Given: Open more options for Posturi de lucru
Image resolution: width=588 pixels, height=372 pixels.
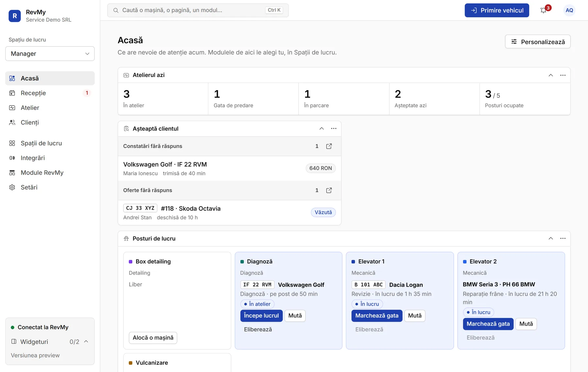Looking at the screenshot, I should (x=563, y=238).
